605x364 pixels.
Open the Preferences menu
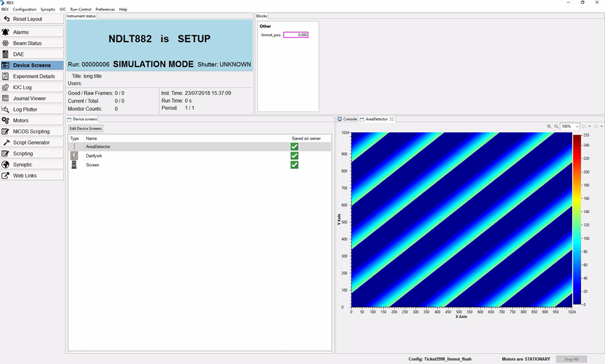coord(105,9)
